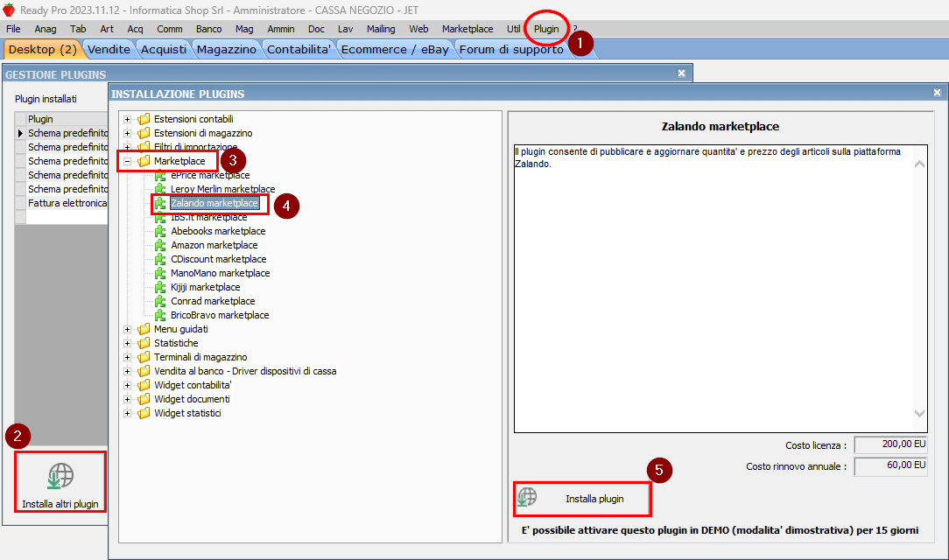949x560 pixels.
Task: Switch to the Vendite tab
Action: tap(109, 50)
